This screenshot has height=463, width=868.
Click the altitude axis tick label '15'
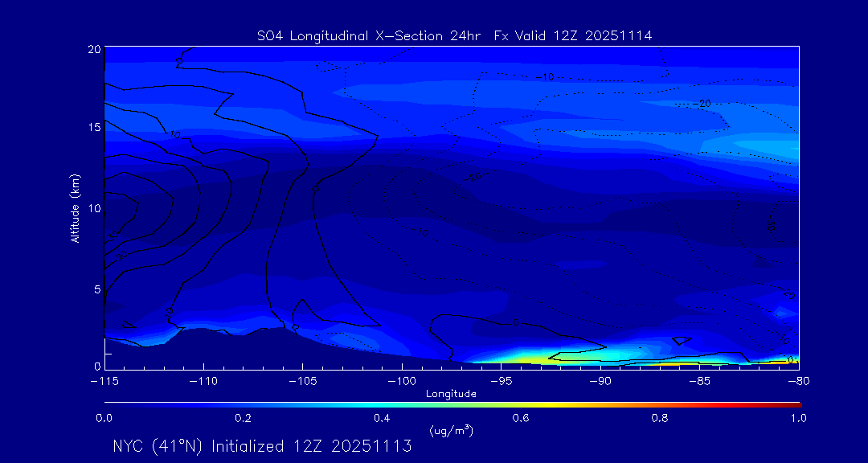coord(93,127)
